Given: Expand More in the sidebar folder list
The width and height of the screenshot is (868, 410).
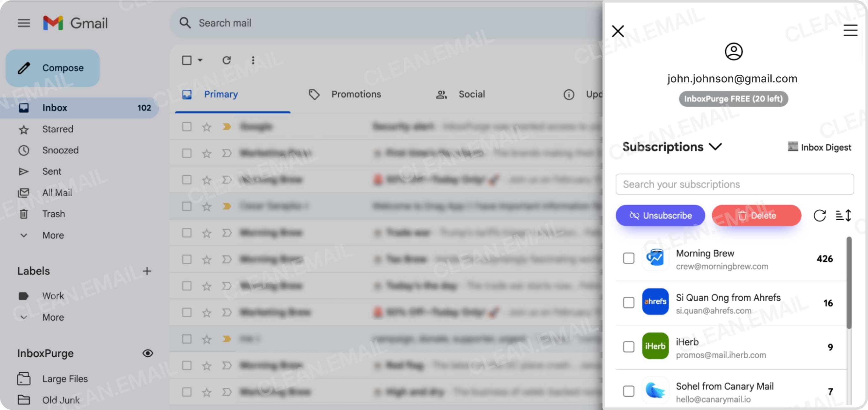Looking at the screenshot, I should coord(53,235).
